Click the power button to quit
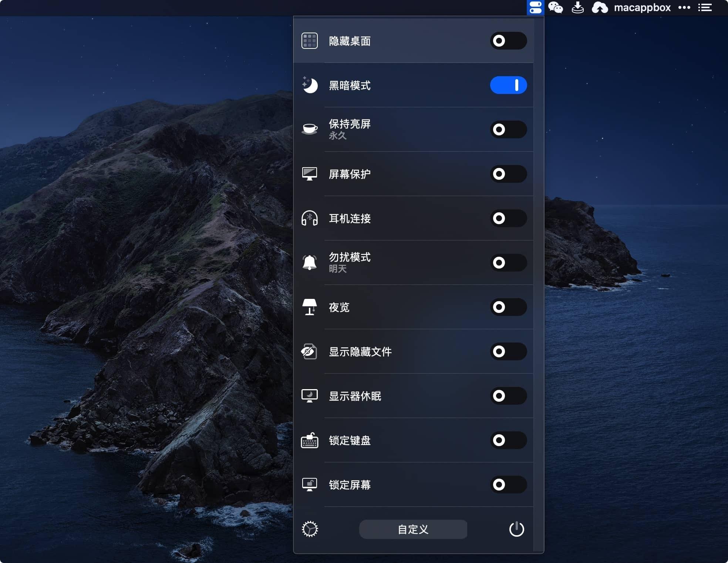The height and width of the screenshot is (563, 728). click(x=517, y=529)
